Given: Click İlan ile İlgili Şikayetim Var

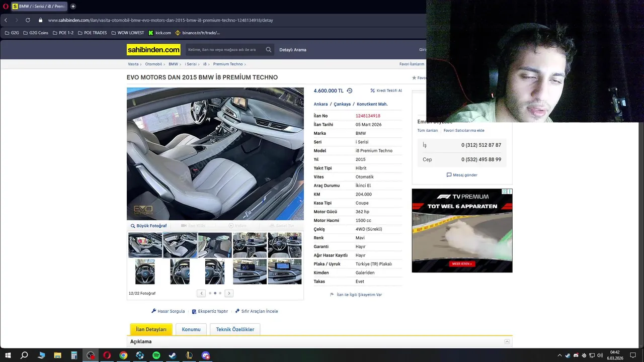Looking at the screenshot, I should (356, 295).
